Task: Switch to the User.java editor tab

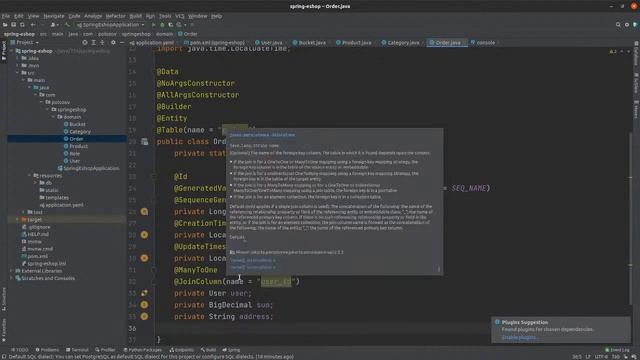Action: (269, 42)
